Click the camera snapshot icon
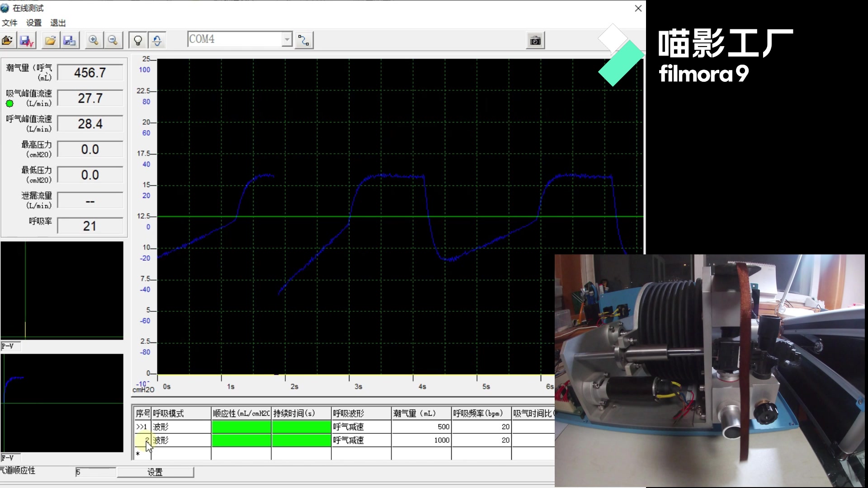 click(535, 41)
